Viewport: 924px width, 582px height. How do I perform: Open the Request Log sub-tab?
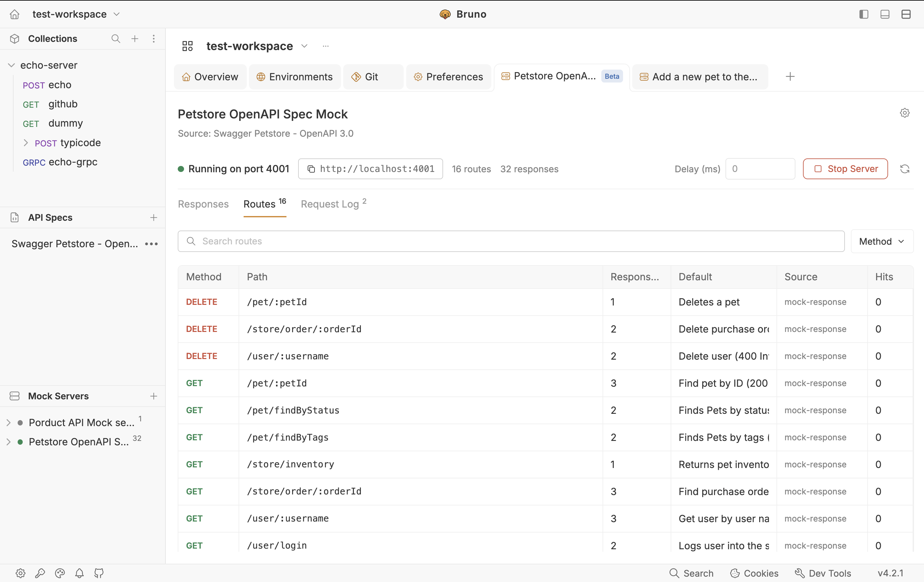click(x=333, y=204)
